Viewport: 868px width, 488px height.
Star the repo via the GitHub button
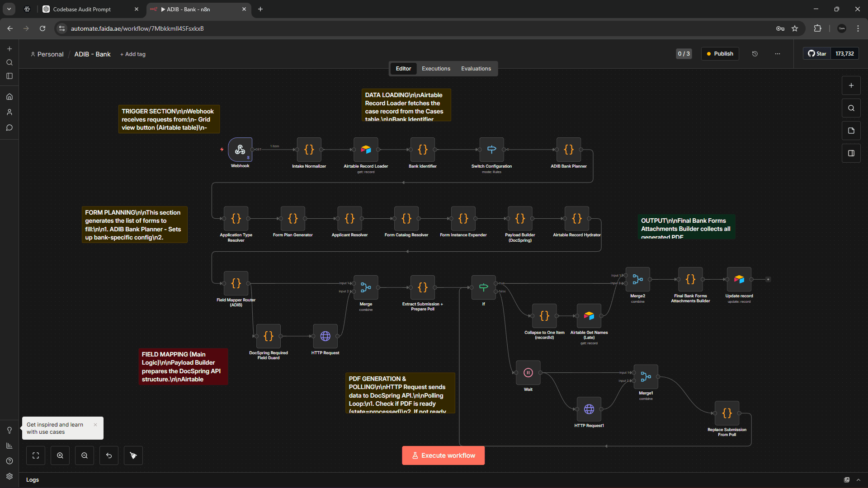click(x=816, y=53)
